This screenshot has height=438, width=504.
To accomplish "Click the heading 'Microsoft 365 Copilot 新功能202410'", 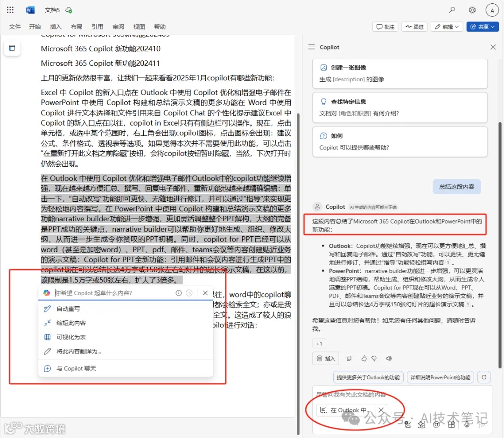I will pyautogui.click(x=101, y=49).
